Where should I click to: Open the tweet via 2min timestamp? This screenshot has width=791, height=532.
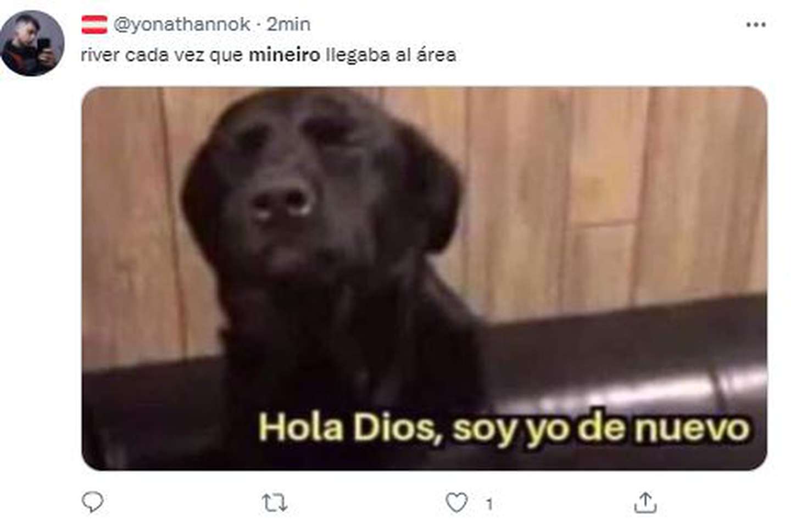288,24
